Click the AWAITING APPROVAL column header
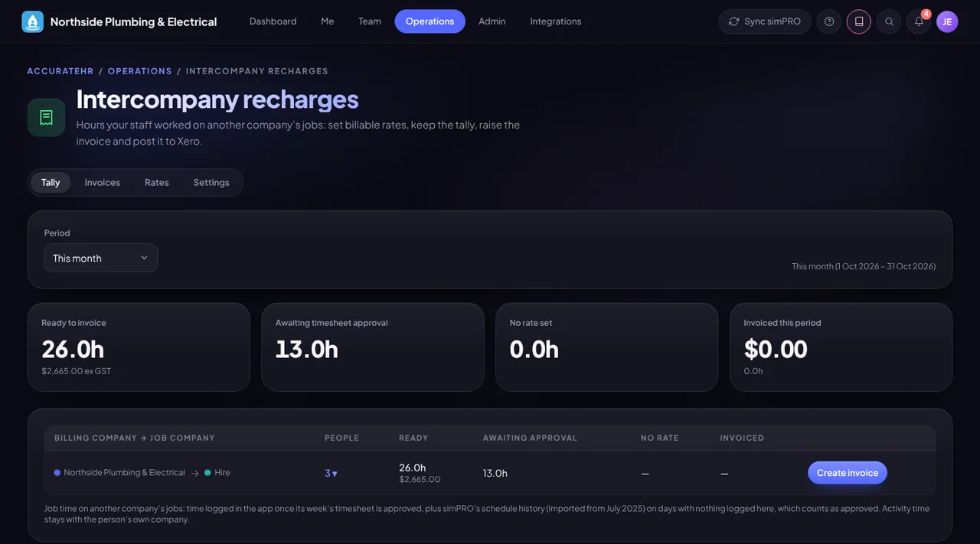This screenshot has height=544, width=980. 531,438
